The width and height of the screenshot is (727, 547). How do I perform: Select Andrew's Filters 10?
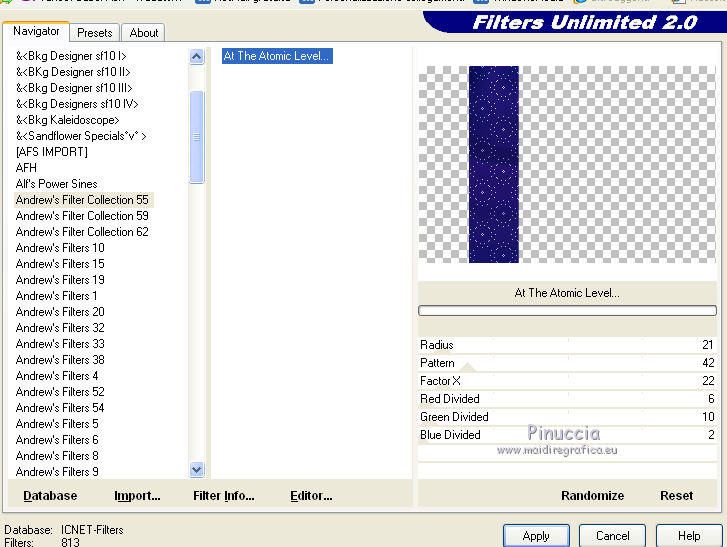[60, 248]
